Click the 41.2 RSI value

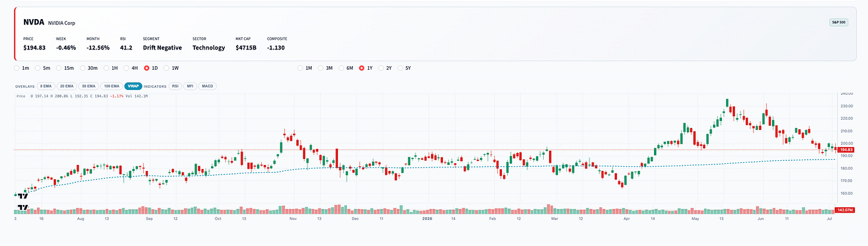point(126,48)
